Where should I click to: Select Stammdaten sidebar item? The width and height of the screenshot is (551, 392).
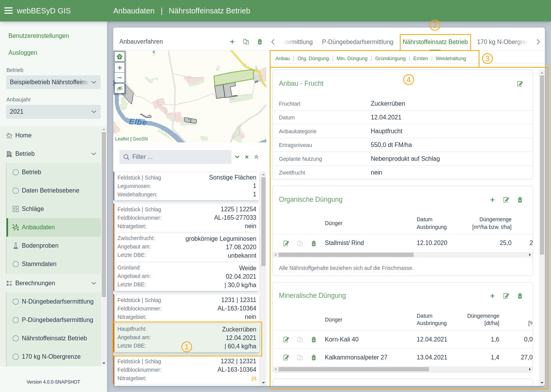54,264
